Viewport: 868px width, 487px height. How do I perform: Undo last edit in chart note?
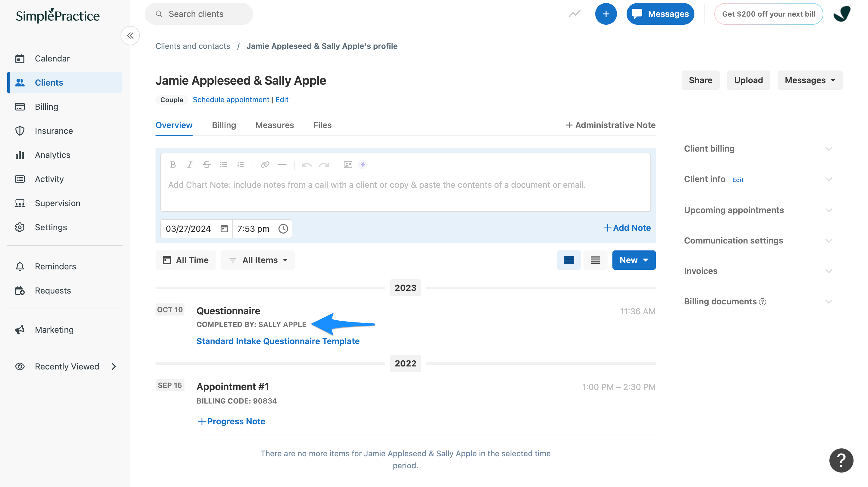click(307, 165)
